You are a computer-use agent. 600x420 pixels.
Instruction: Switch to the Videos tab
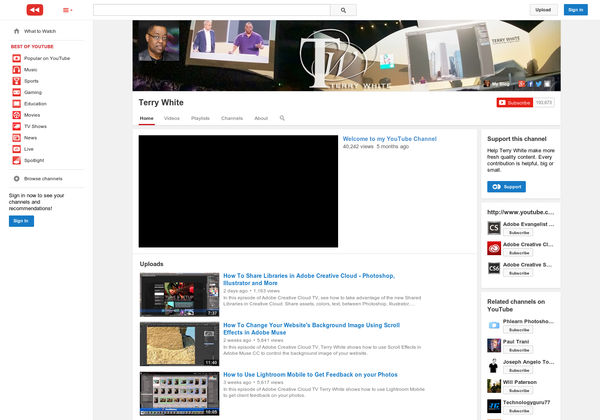pos(172,118)
